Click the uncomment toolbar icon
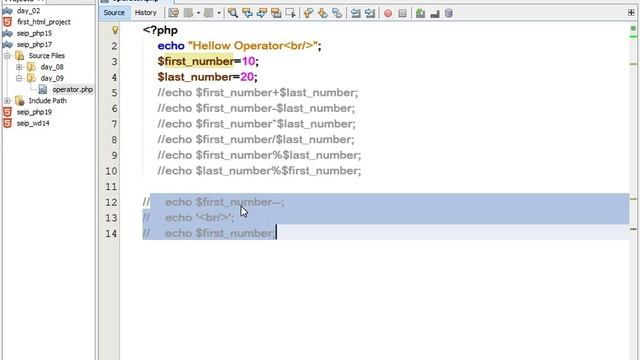The image size is (640, 360). click(x=435, y=13)
